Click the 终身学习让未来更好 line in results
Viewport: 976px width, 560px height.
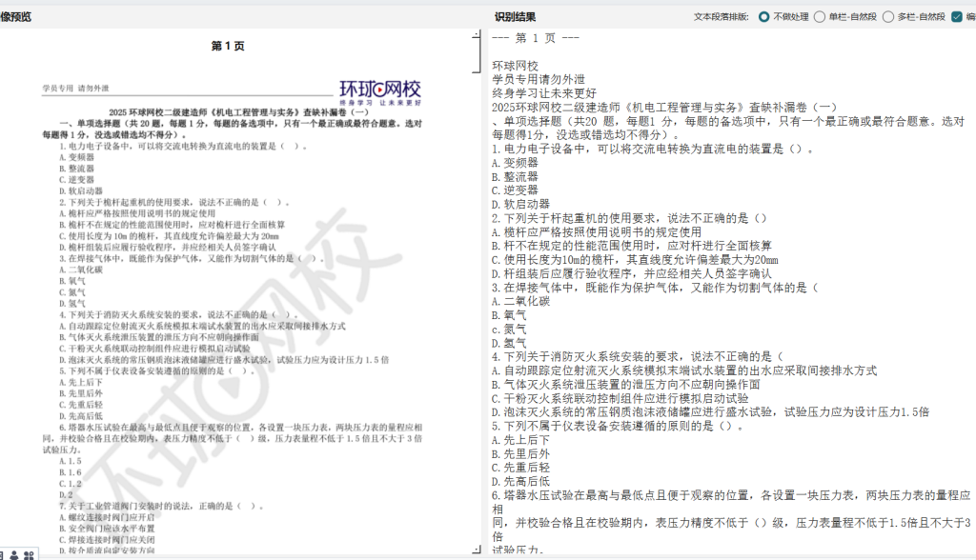[x=544, y=93]
